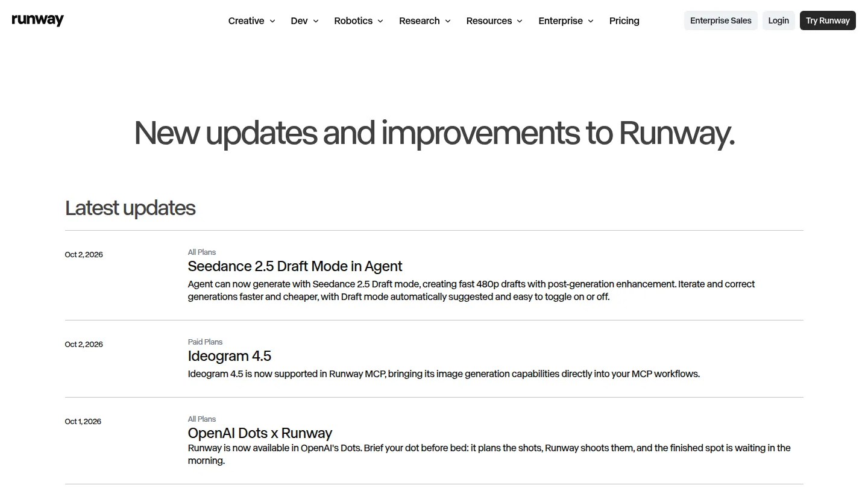Image resolution: width=868 pixels, height=488 pixels.
Task: Select Enterprise in the top navigation
Action: (566, 20)
